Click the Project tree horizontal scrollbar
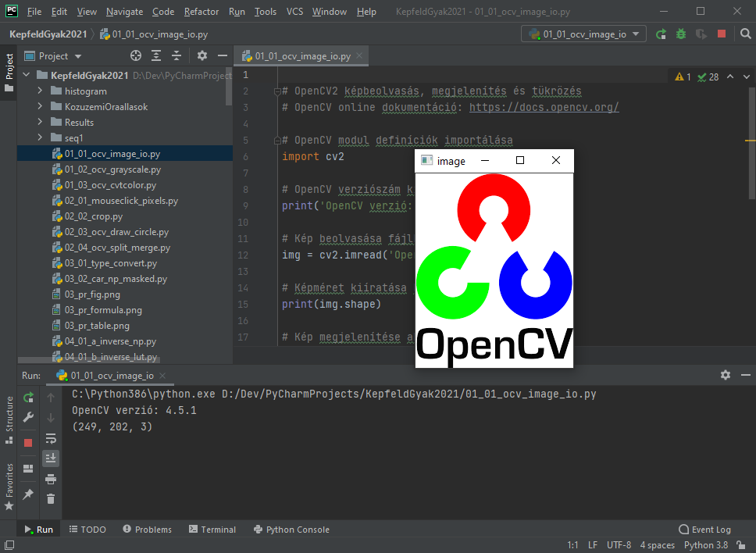 [x=89, y=359]
